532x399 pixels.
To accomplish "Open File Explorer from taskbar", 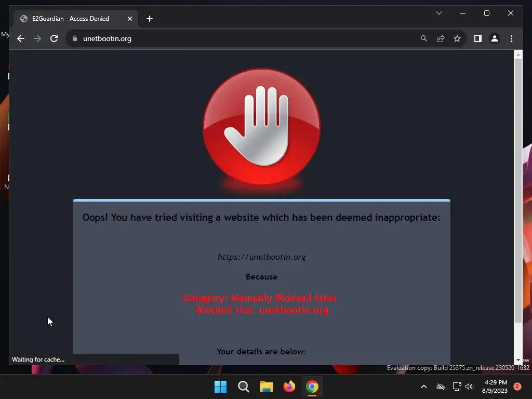I will point(267,387).
